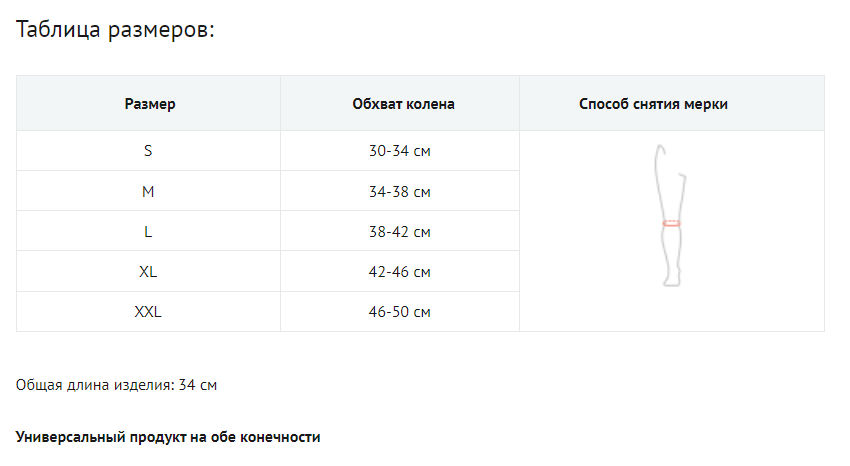This screenshot has width=850, height=466.
Task: Click the "42-46 см" knee girth value
Action: pyautogui.click(x=399, y=272)
